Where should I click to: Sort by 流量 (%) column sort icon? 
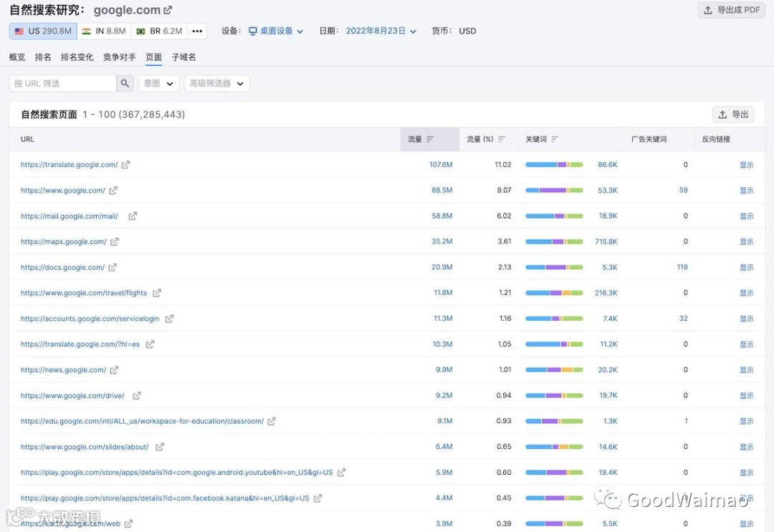coord(502,139)
